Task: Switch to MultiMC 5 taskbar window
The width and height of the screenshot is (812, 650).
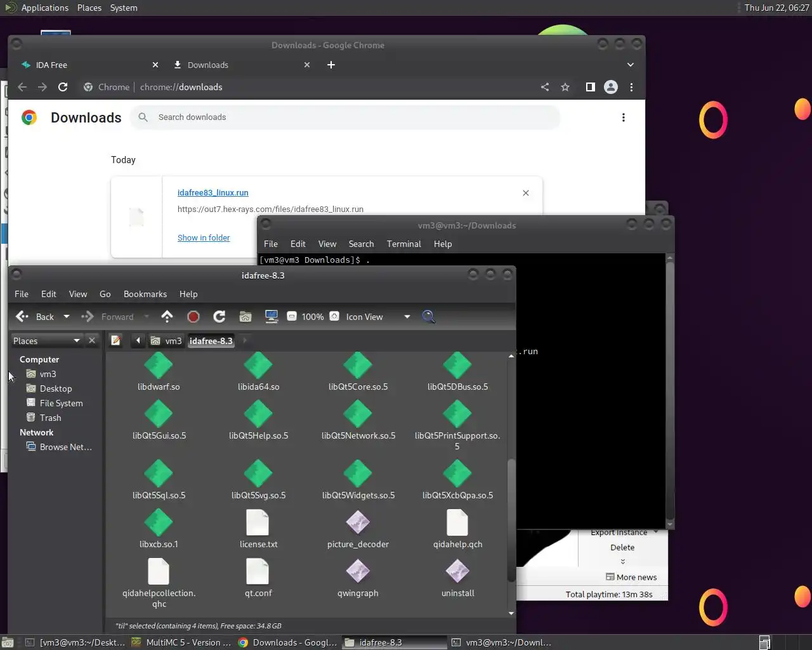Action: tap(181, 642)
